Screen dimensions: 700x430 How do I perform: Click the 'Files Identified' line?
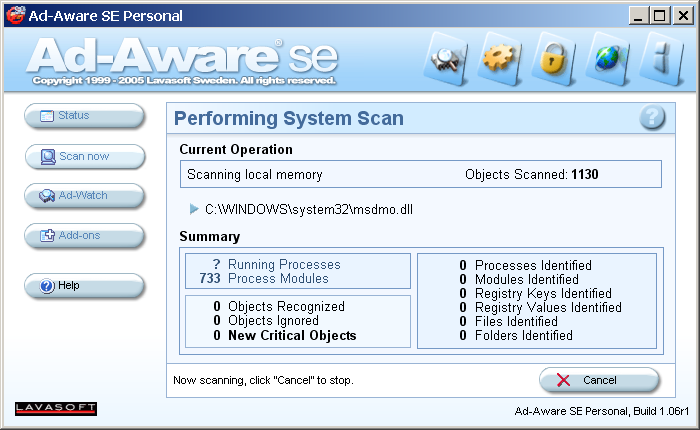(x=508, y=321)
